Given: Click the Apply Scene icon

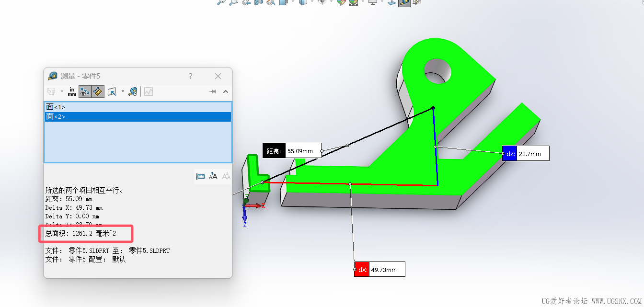Looking at the screenshot, I should (353, 2).
